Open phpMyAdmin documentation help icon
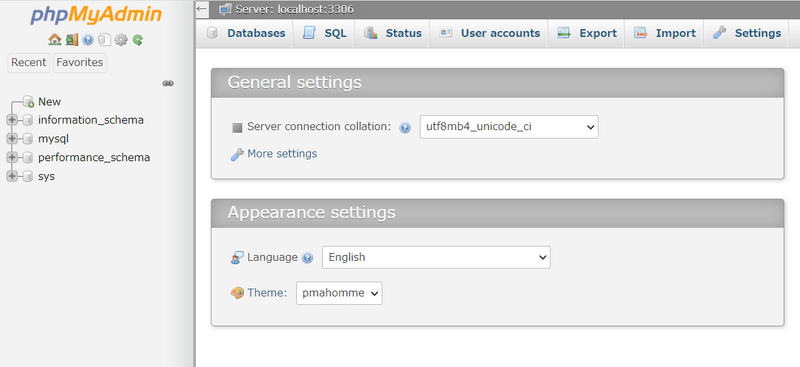800x367 pixels. point(88,39)
